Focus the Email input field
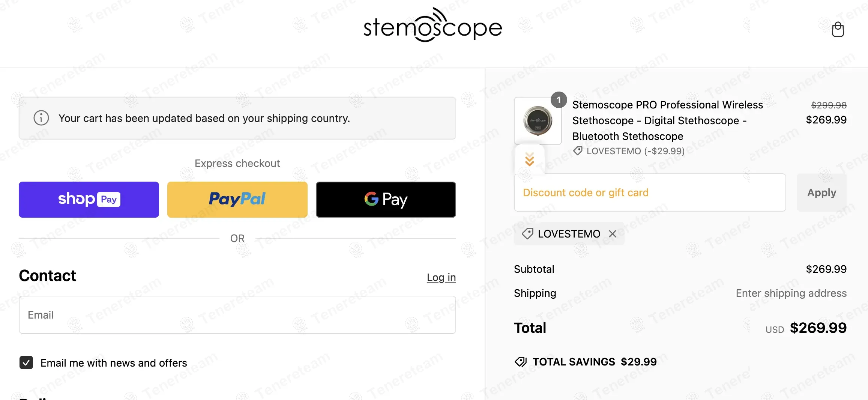This screenshot has width=868, height=400. [x=237, y=315]
